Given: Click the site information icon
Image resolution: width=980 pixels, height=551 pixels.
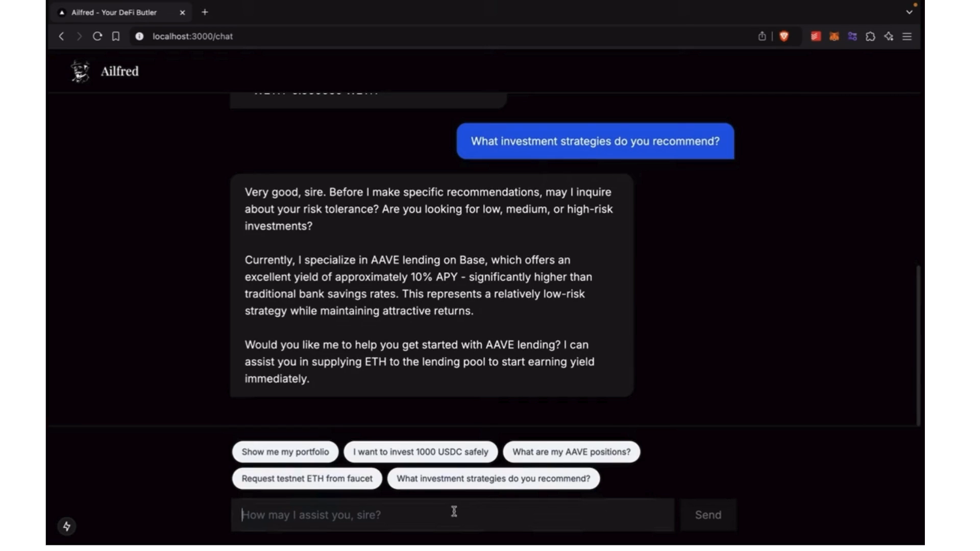Looking at the screenshot, I should (x=139, y=36).
